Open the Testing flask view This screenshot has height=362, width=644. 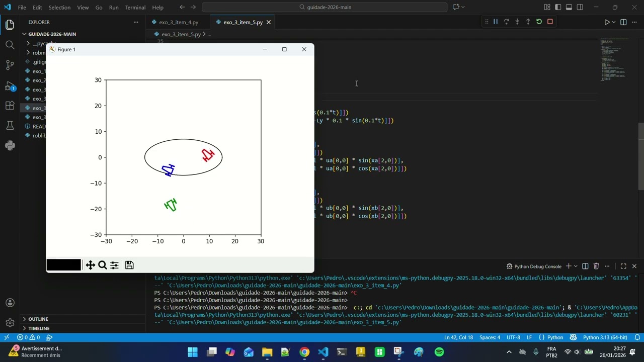(x=10, y=126)
